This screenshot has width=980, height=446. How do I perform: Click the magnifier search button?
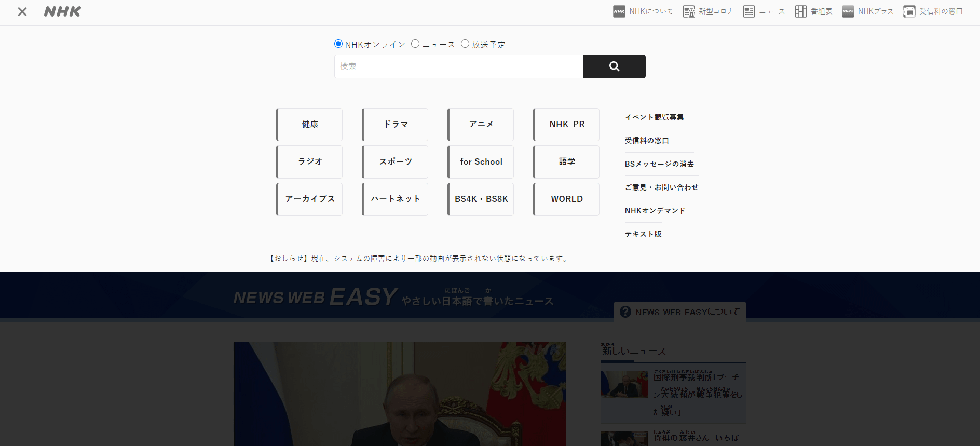point(614,66)
